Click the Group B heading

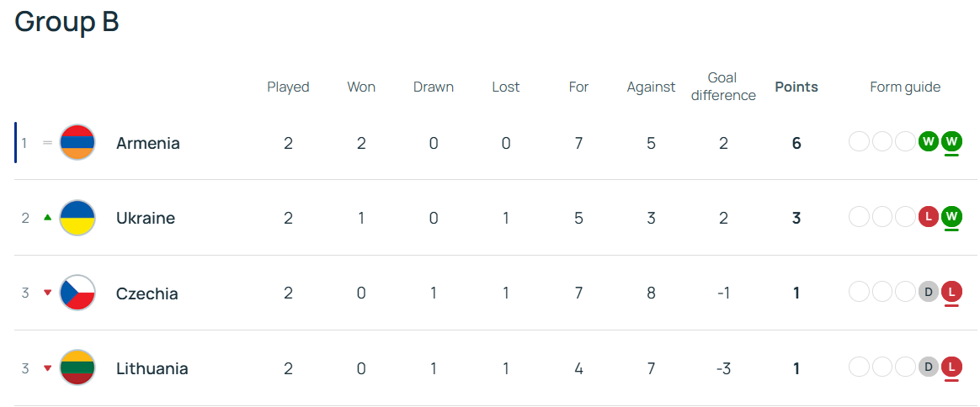(x=67, y=22)
